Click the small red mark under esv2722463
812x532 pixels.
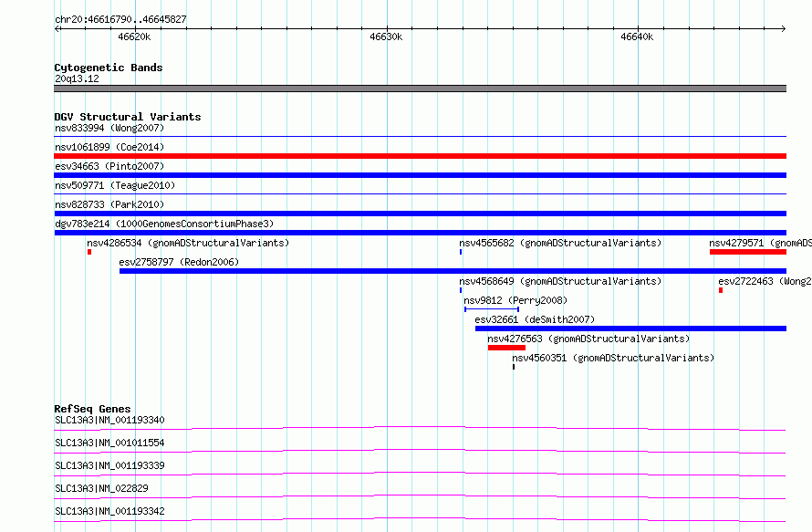pyautogui.click(x=721, y=290)
